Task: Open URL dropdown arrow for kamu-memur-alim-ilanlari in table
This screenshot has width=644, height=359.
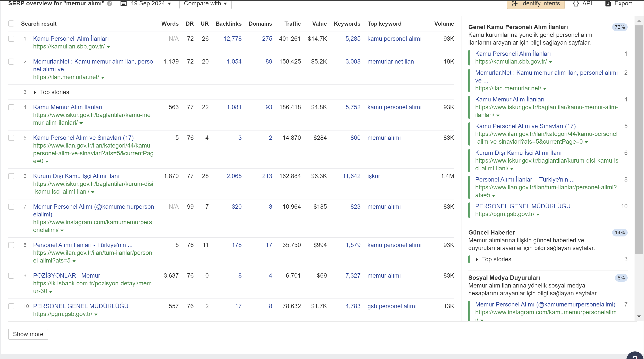Action: (x=81, y=123)
